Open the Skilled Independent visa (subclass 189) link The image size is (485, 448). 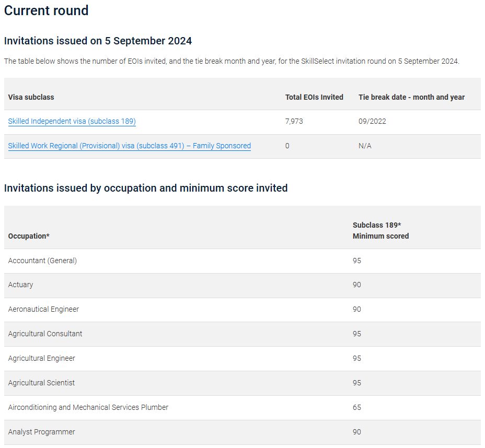pos(72,121)
